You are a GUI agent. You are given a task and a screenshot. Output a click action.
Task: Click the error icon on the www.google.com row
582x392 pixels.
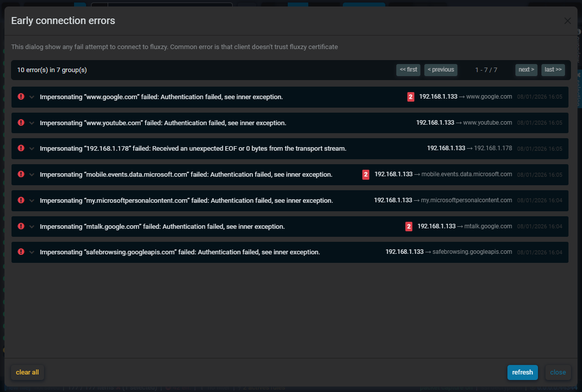21,96
